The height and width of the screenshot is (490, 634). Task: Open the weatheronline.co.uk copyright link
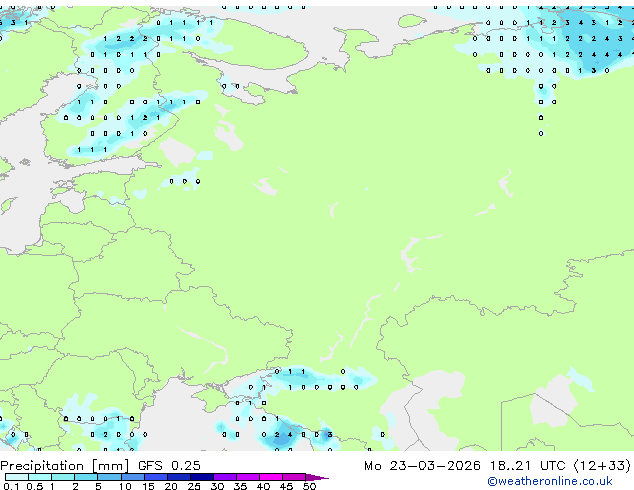(x=550, y=482)
